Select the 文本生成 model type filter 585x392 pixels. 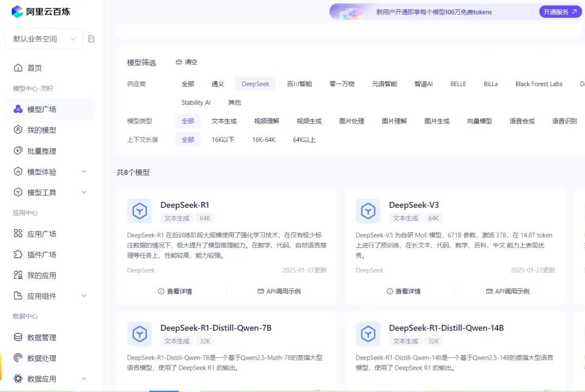pos(224,121)
